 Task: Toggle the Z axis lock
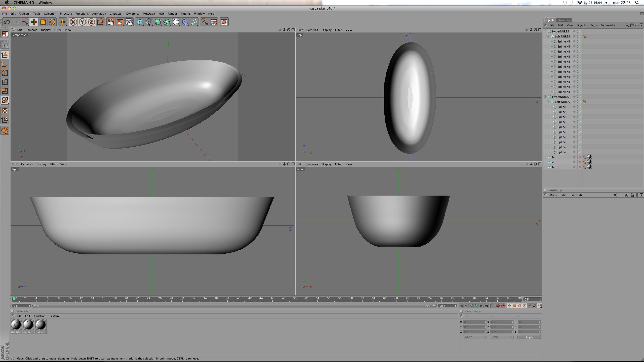pyautogui.click(x=91, y=22)
